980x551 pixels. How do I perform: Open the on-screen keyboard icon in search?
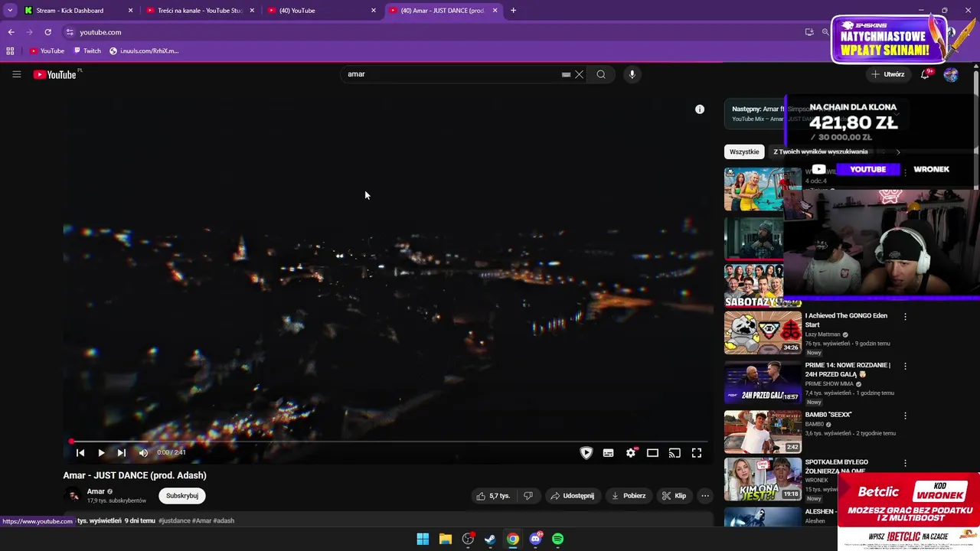(566, 74)
